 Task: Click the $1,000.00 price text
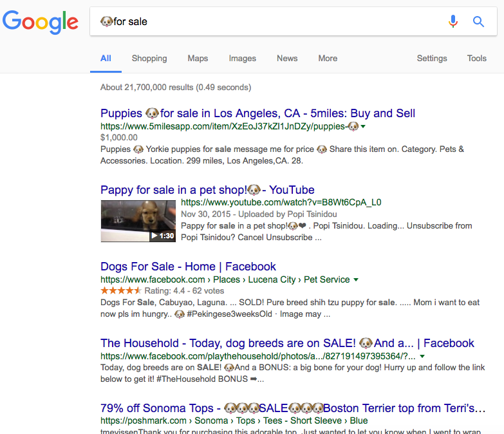(x=119, y=138)
